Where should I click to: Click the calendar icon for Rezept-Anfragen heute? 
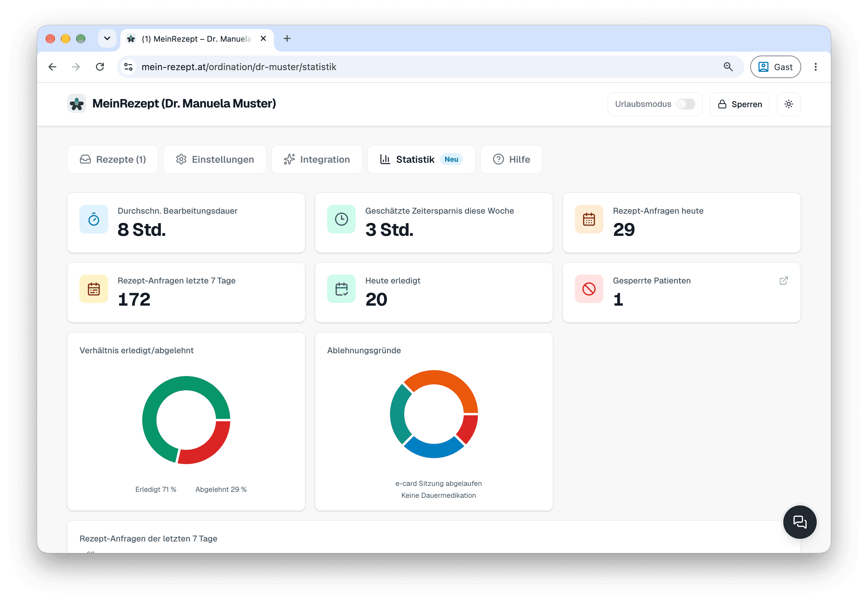588,220
